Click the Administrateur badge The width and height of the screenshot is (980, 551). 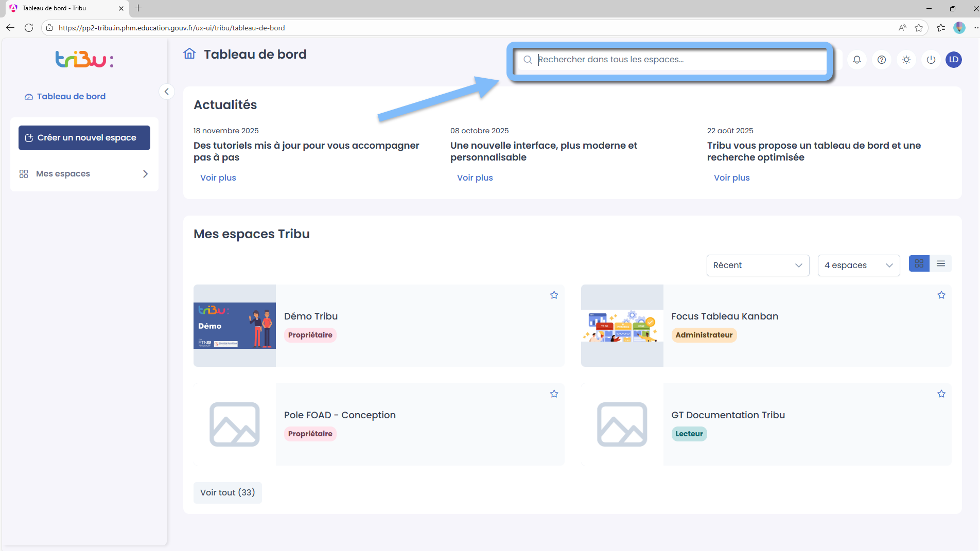704,335
